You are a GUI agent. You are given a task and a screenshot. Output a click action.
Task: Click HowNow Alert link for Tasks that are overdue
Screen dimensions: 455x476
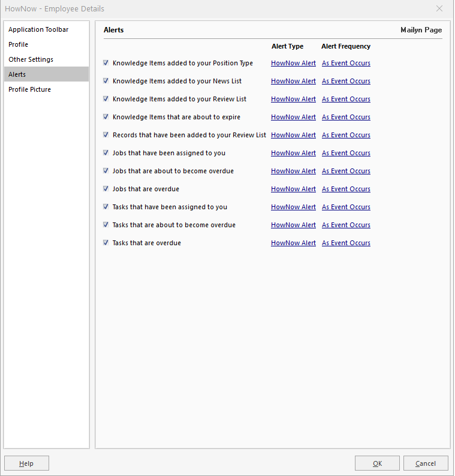point(293,243)
